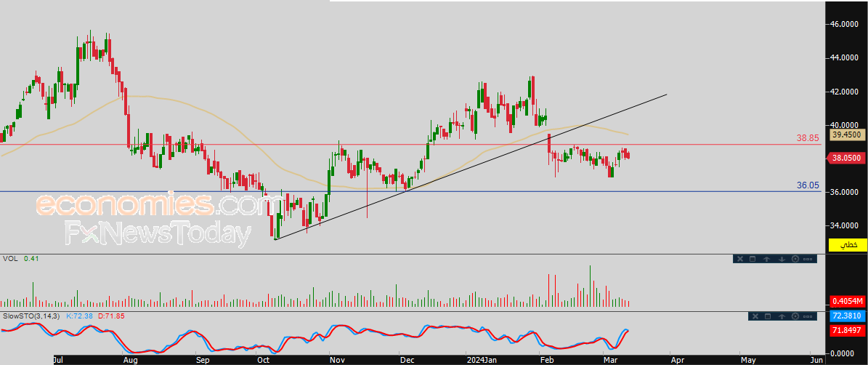Click the Sep date axis label
This screenshot has width=868, height=365.
pos(203,360)
